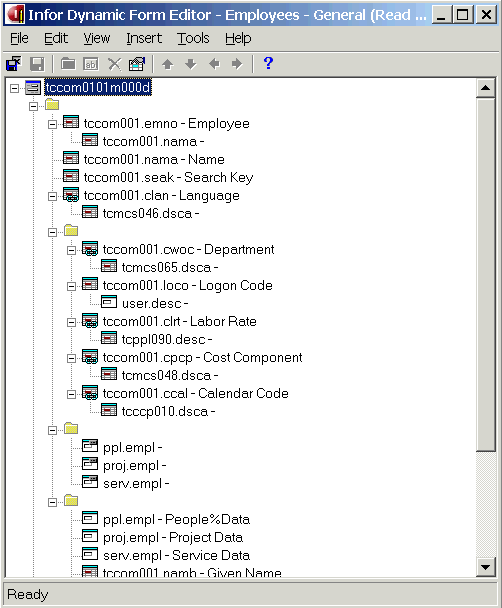The height and width of the screenshot is (608, 502).
Task: Collapse the folder containing ppl.empl - People%Data
Action: (52, 503)
